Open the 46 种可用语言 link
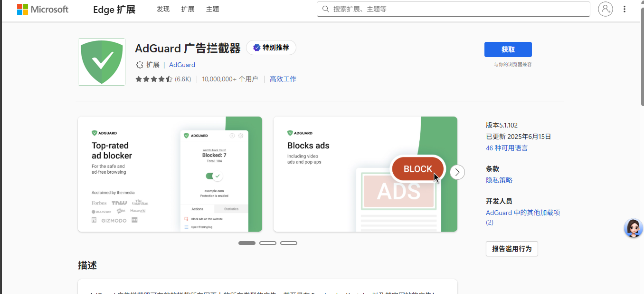This screenshot has width=644, height=294. pyautogui.click(x=507, y=148)
